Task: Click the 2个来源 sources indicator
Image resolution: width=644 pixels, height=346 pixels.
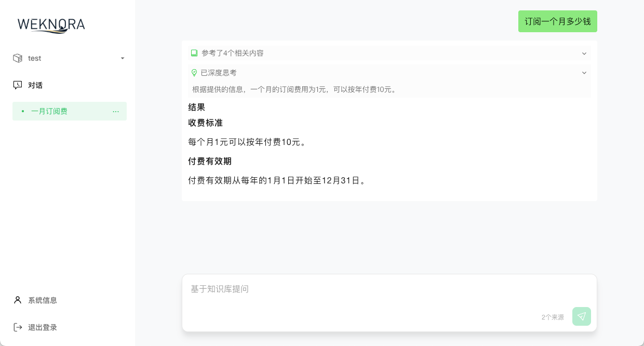Action: coord(553,317)
